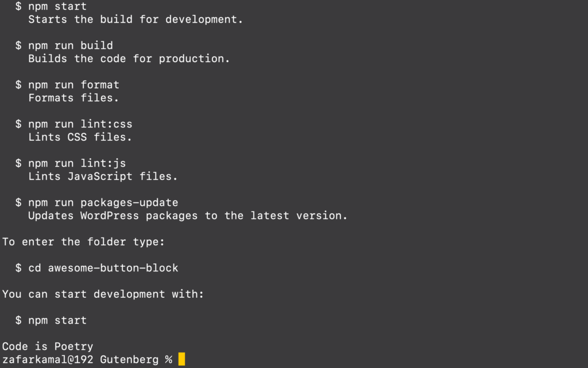The height and width of the screenshot is (368, 588).
Task: Click the "Code is Poetry" line
Action: 48,346
